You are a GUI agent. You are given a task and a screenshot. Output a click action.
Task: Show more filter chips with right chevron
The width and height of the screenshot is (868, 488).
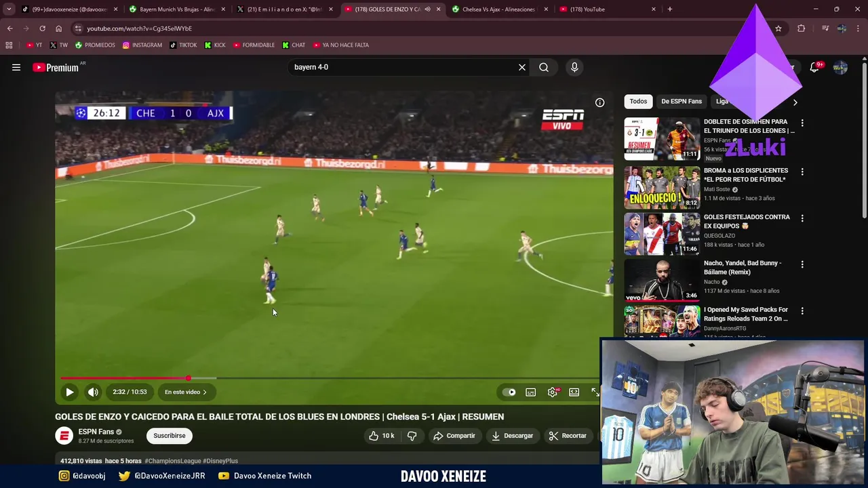point(795,102)
